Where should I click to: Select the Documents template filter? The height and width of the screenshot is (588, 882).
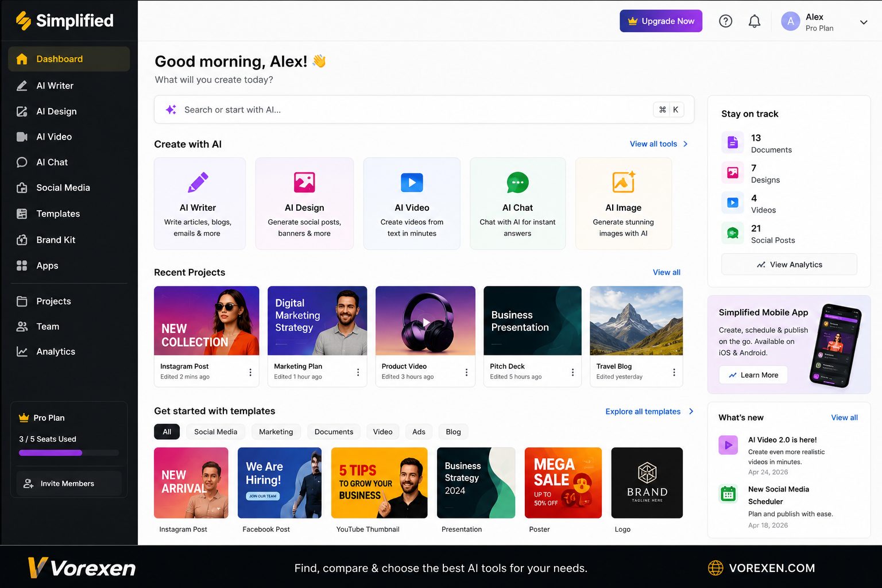click(334, 432)
